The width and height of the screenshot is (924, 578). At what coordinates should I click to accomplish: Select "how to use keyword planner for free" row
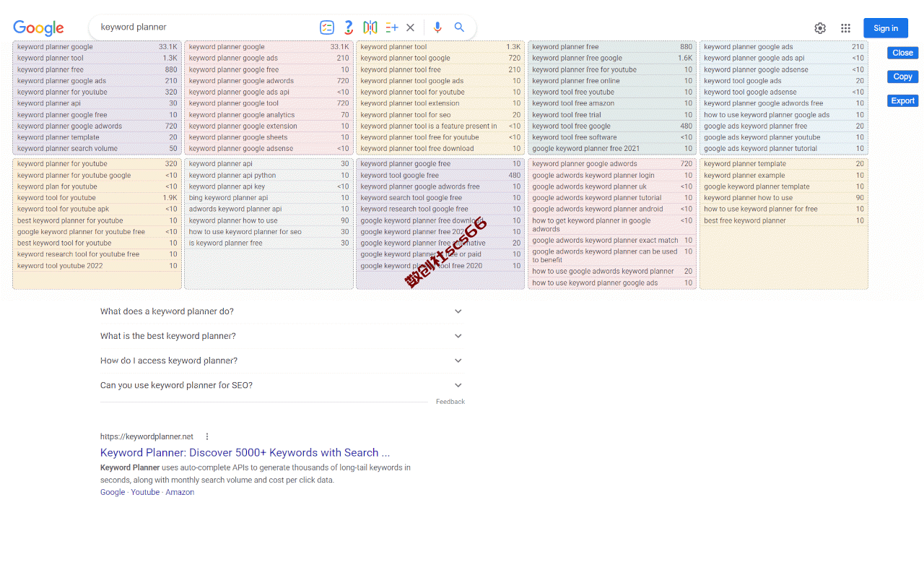click(784, 210)
